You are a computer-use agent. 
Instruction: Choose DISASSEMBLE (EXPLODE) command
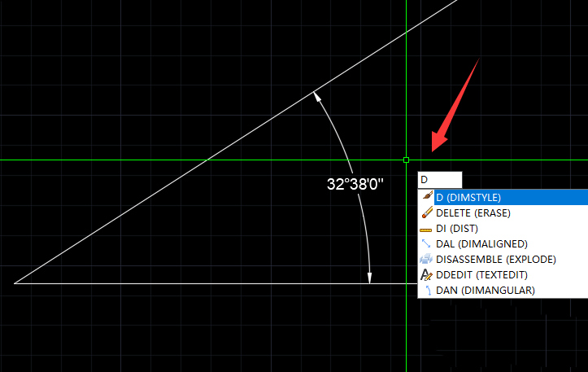495,259
